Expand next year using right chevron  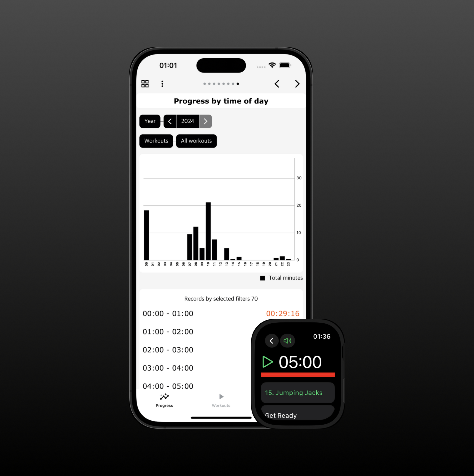tap(205, 121)
